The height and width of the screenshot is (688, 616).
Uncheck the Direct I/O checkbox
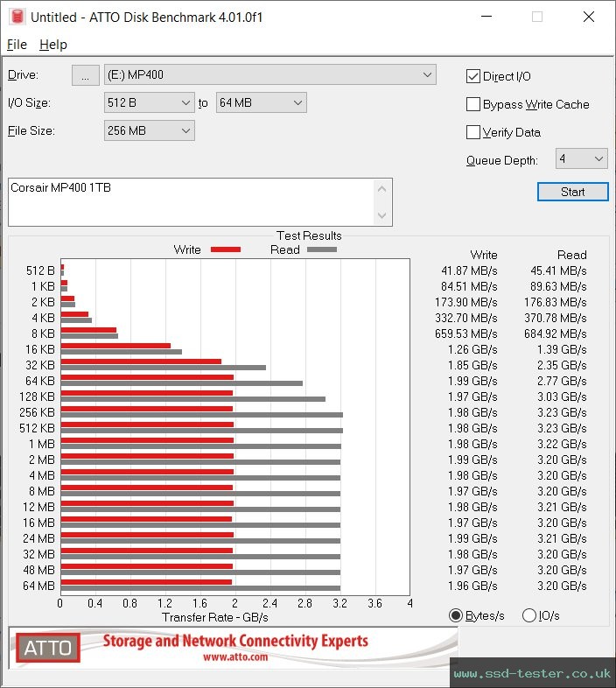(x=473, y=76)
